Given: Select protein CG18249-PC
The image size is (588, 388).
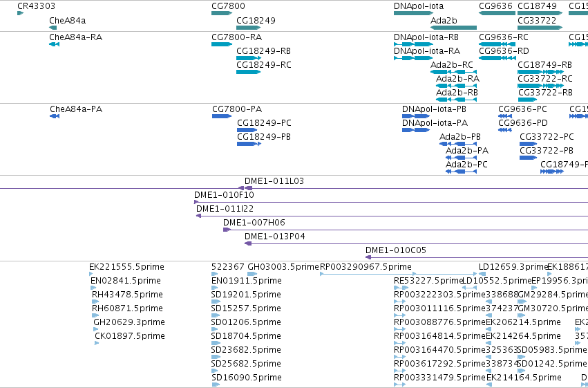Looking at the screenshot, I should (247, 130).
